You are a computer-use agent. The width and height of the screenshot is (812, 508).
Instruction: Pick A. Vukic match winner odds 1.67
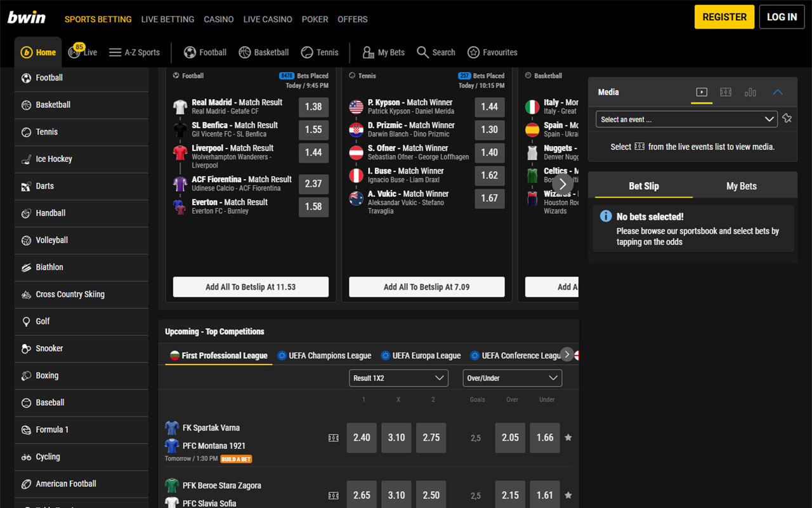(490, 199)
